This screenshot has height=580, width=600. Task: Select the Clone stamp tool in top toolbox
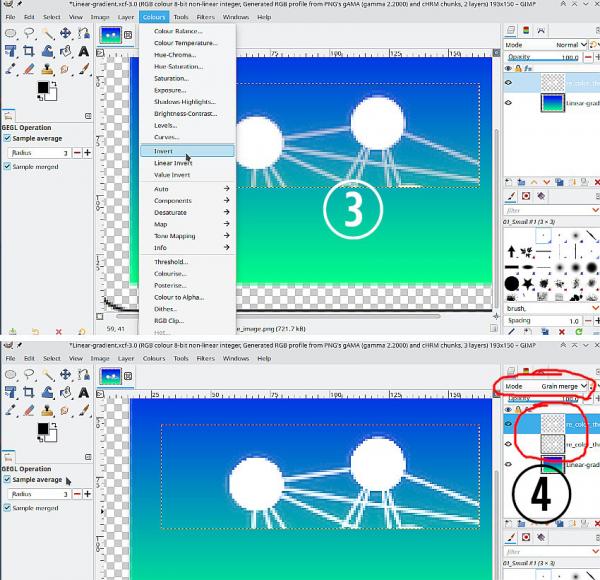click(x=47, y=69)
